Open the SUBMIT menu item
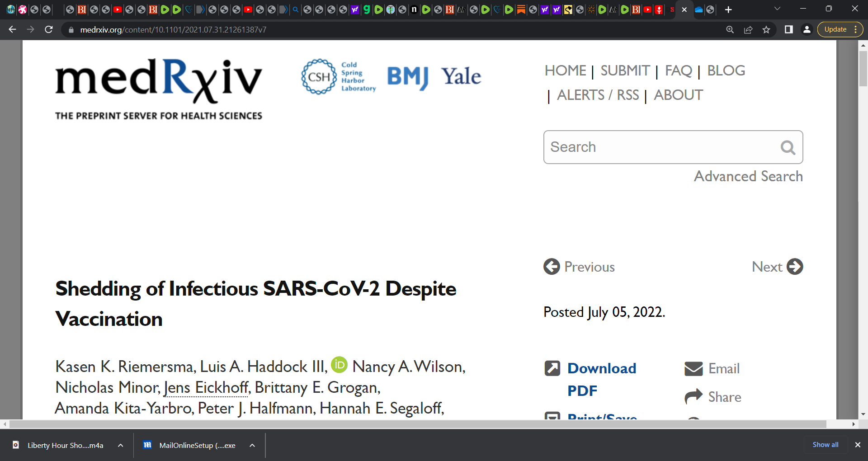868x461 pixels. (x=625, y=71)
